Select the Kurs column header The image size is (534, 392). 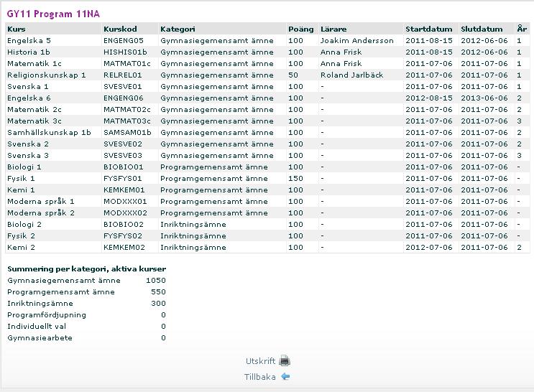17,29
